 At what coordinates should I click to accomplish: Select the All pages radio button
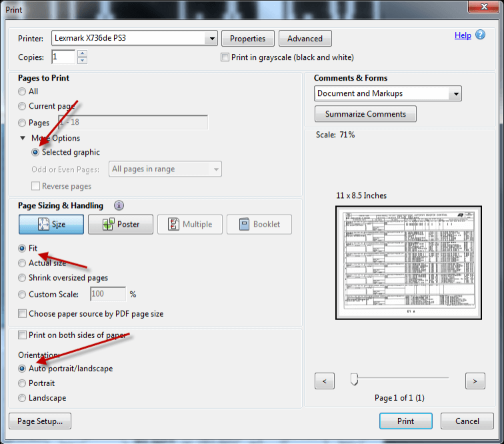[x=22, y=91]
